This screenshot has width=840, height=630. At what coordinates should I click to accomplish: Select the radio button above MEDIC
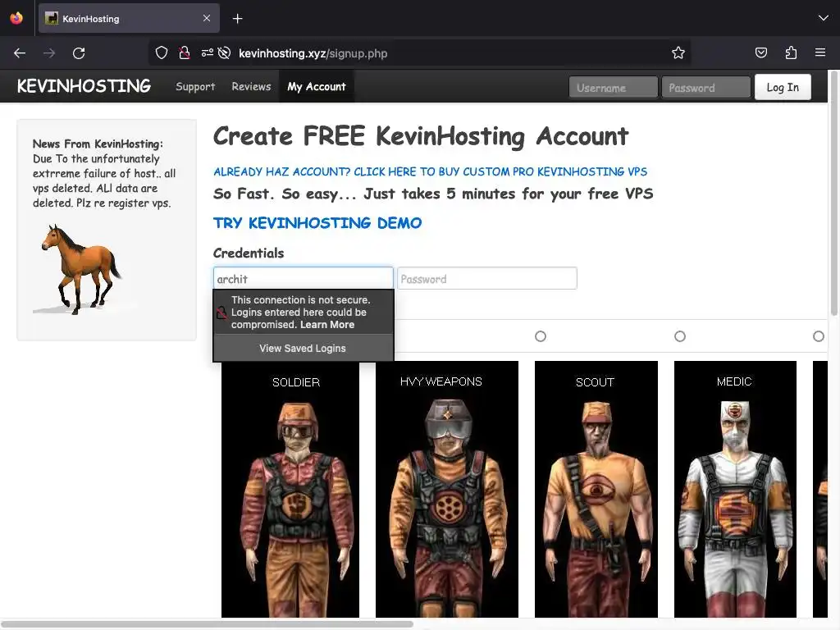point(680,336)
